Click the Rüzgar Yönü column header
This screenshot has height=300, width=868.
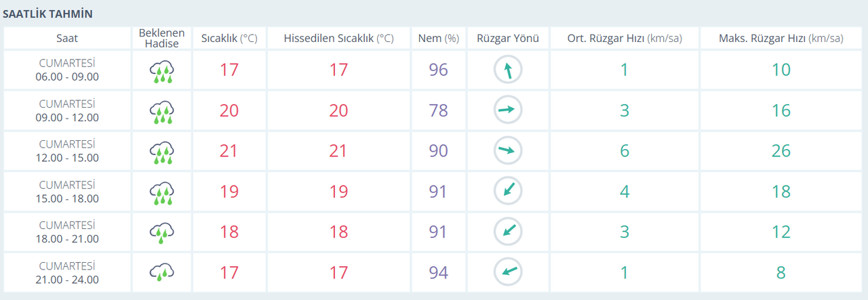(x=507, y=39)
